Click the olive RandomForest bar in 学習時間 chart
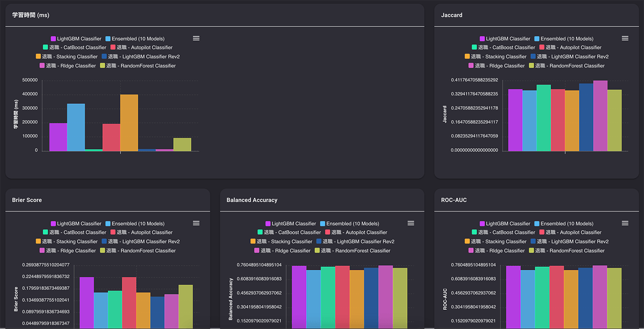The width and height of the screenshot is (644, 329). coord(182,144)
